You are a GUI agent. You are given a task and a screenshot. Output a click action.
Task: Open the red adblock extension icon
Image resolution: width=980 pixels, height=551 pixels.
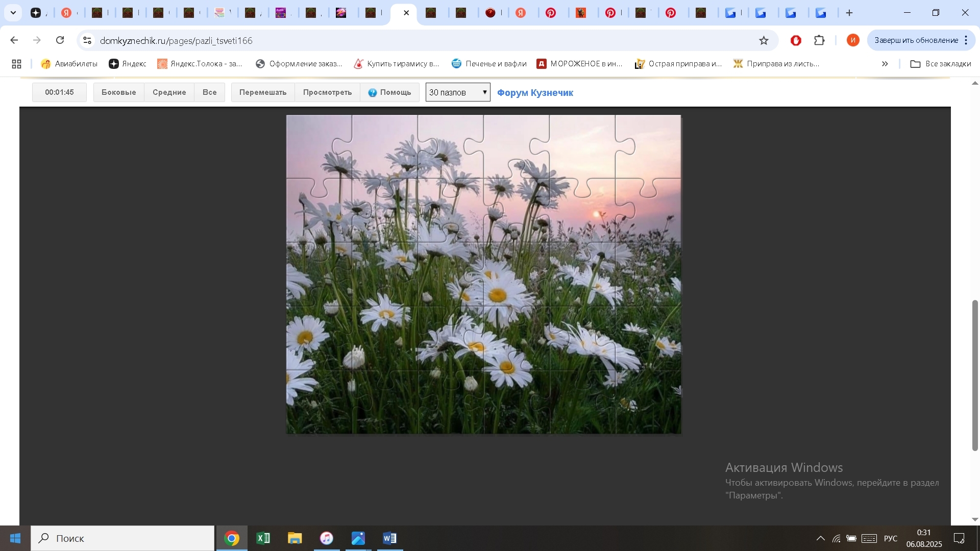pyautogui.click(x=796, y=40)
